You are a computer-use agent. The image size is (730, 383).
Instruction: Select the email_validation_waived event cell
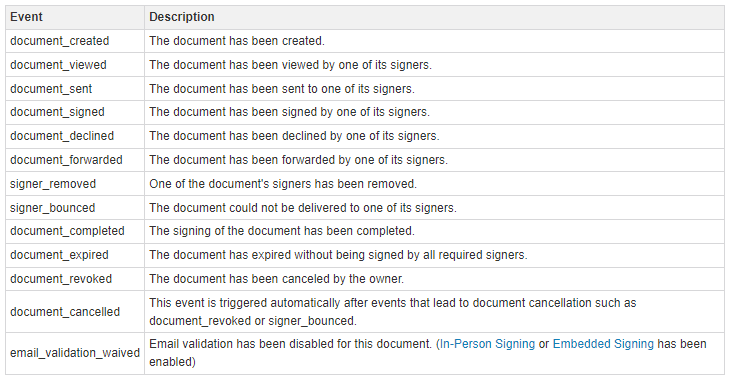click(x=75, y=353)
